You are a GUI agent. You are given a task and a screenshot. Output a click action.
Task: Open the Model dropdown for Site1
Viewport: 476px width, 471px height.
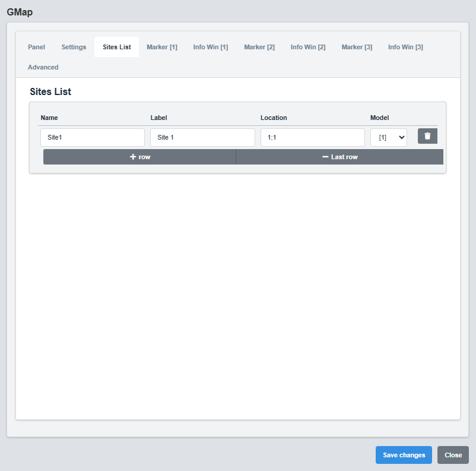point(389,137)
